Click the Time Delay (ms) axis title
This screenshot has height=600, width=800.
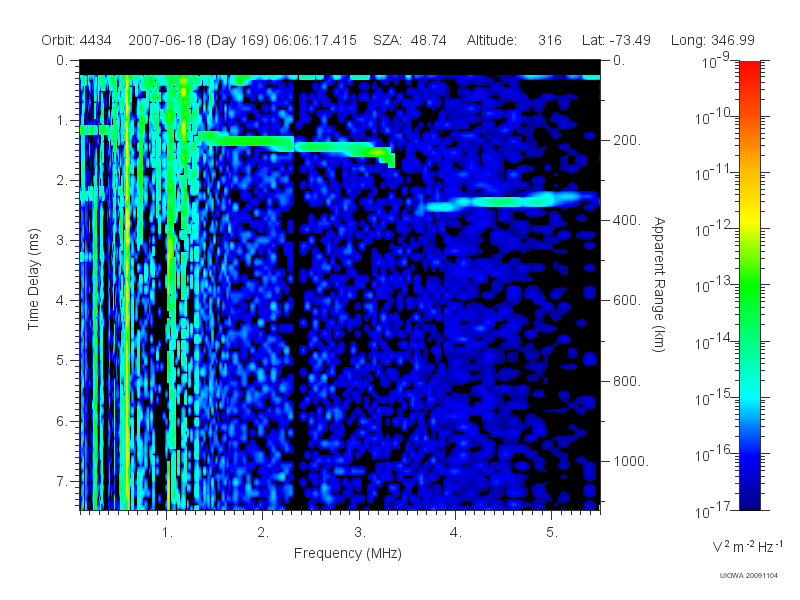[x=34, y=279]
